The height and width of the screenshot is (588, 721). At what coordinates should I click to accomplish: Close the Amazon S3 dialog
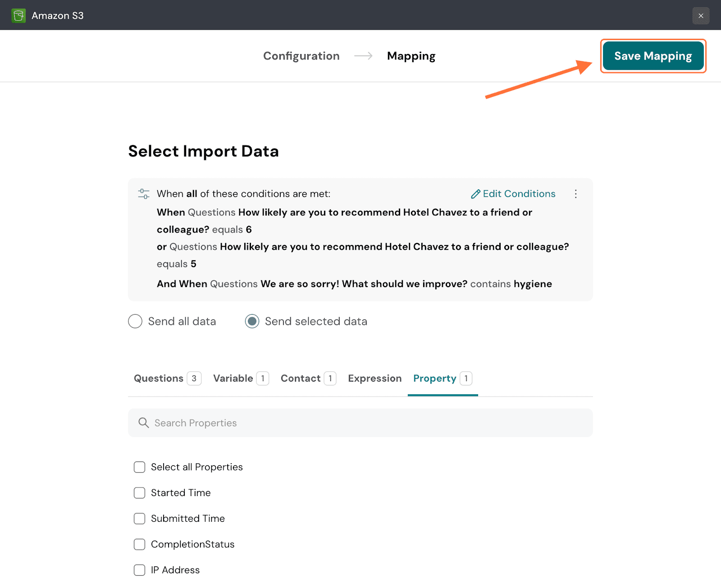701,16
